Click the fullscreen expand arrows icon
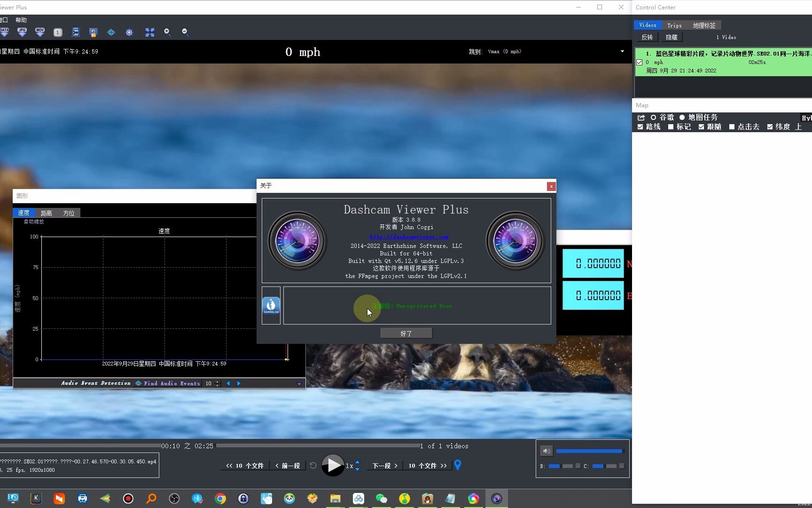The width and height of the screenshot is (812, 508). [150, 32]
